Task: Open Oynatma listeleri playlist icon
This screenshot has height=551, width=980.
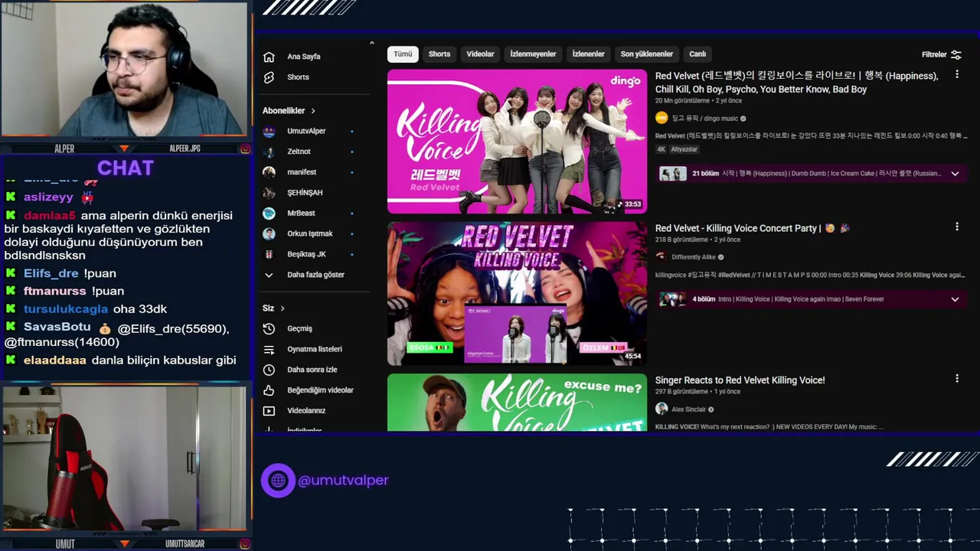Action: (x=269, y=349)
